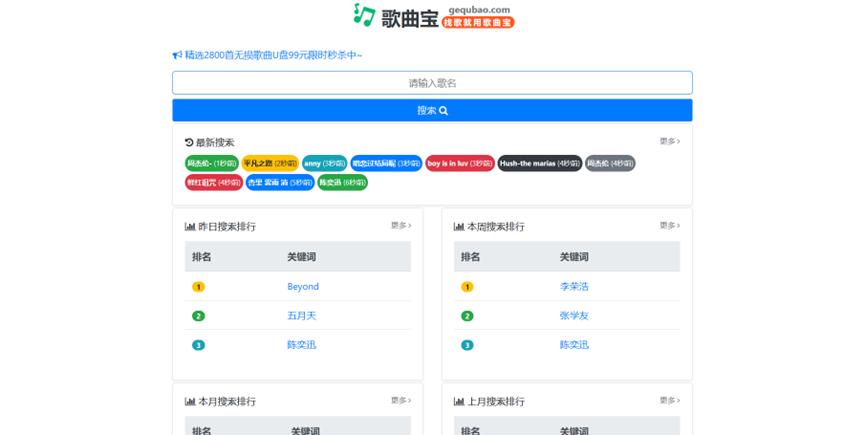Click the 排名 header in 本周搜索排行 table
This screenshot has height=435, width=865.
tap(470, 257)
